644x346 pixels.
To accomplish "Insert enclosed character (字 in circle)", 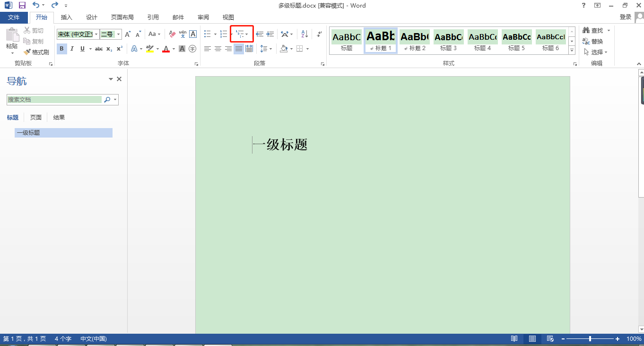I will coord(192,49).
